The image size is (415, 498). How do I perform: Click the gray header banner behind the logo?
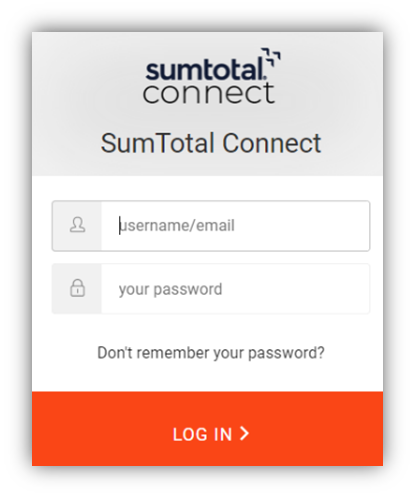207,104
